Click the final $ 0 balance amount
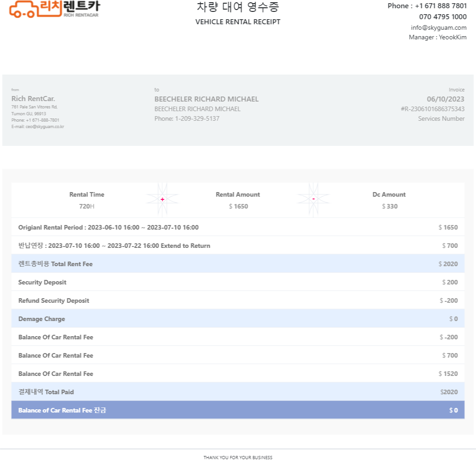The width and height of the screenshot is (476, 461). tap(453, 410)
